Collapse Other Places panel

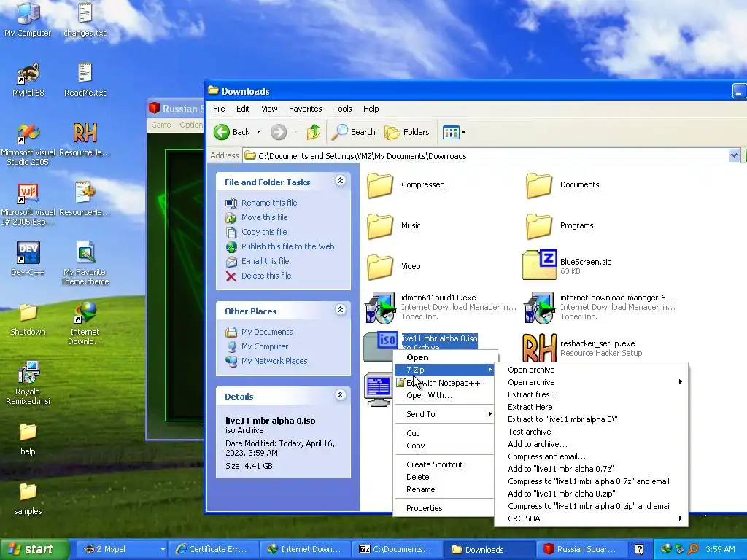click(x=340, y=310)
